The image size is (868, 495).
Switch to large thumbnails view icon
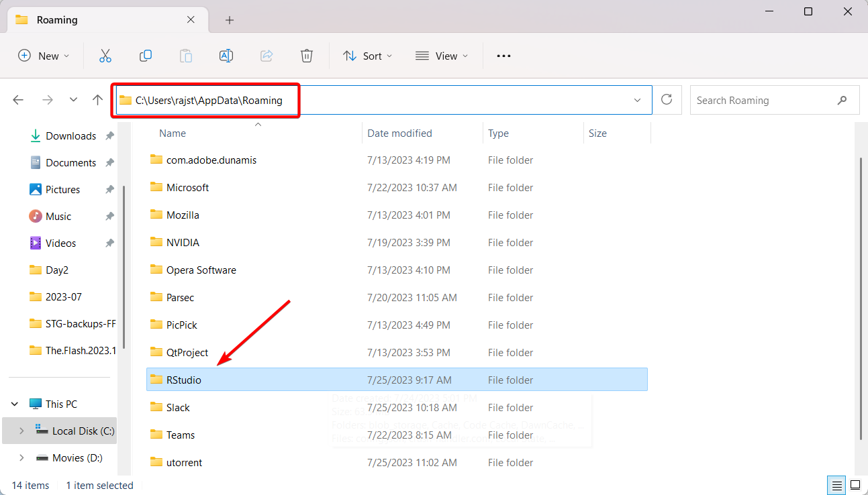point(855,485)
